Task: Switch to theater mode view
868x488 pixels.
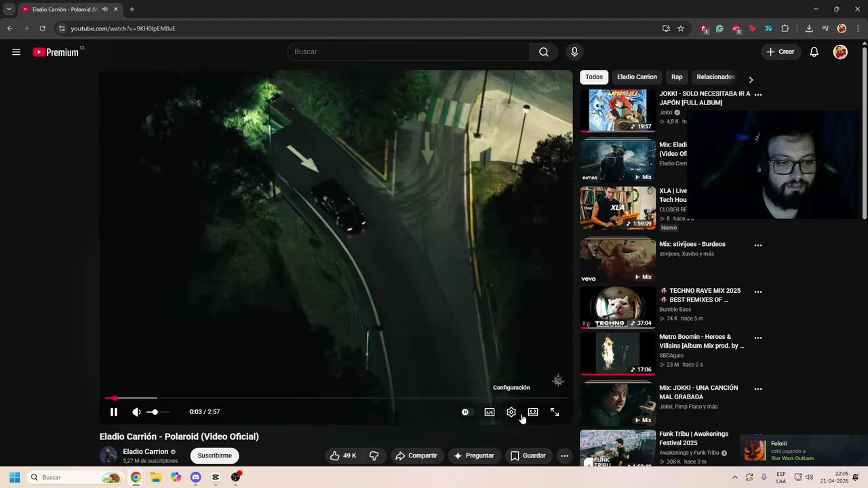Action: pyautogui.click(x=533, y=412)
